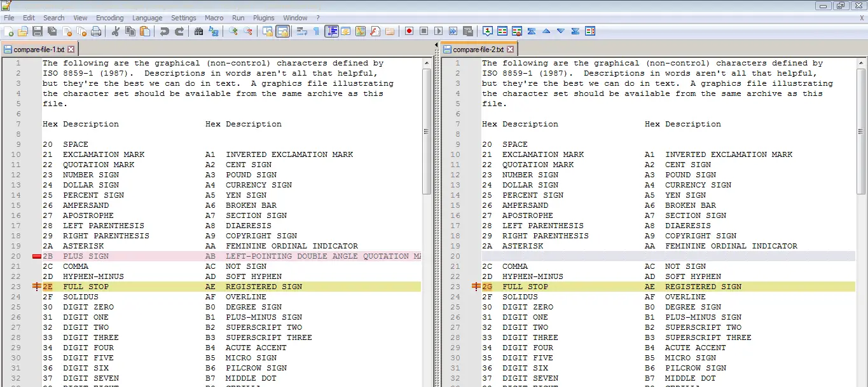Viewport: 868px width, 387px height.
Task: Open the Macro menu
Action: pos(214,18)
